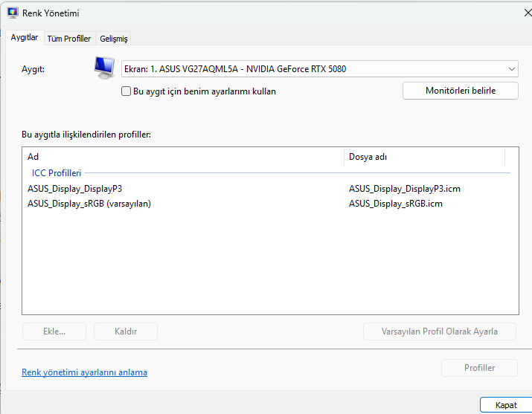Click Monitörleri belirle button

pyautogui.click(x=461, y=91)
